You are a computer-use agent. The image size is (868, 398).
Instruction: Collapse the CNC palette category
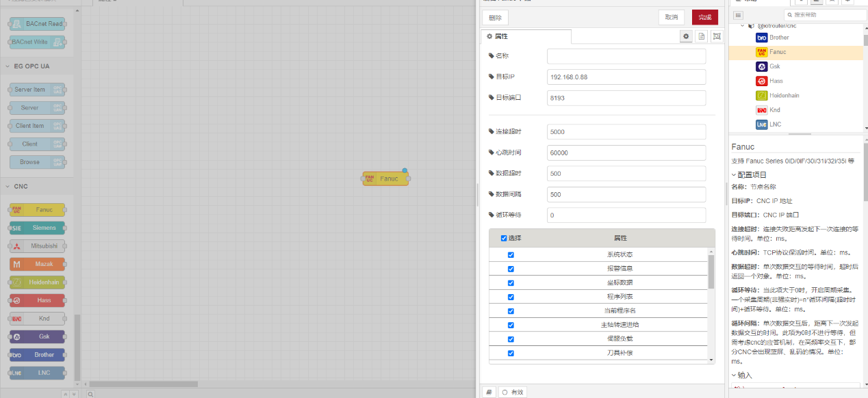pyautogui.click(x=21, y=186)
